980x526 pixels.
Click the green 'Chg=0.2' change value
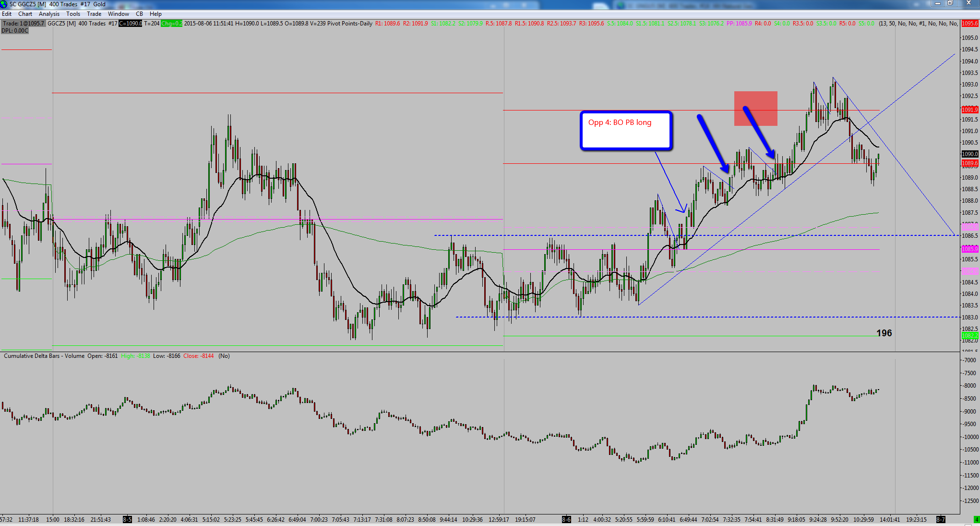click(x=172, y=24)
